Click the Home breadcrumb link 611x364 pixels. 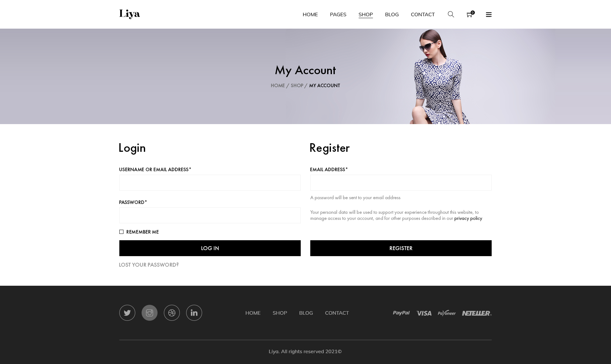(277, 86)
